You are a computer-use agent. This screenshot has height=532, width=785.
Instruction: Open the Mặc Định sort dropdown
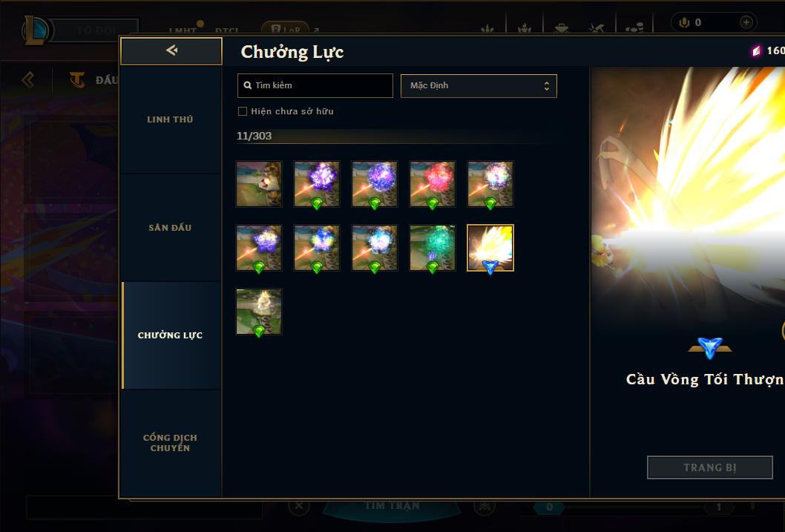click(x=479, y=85)
